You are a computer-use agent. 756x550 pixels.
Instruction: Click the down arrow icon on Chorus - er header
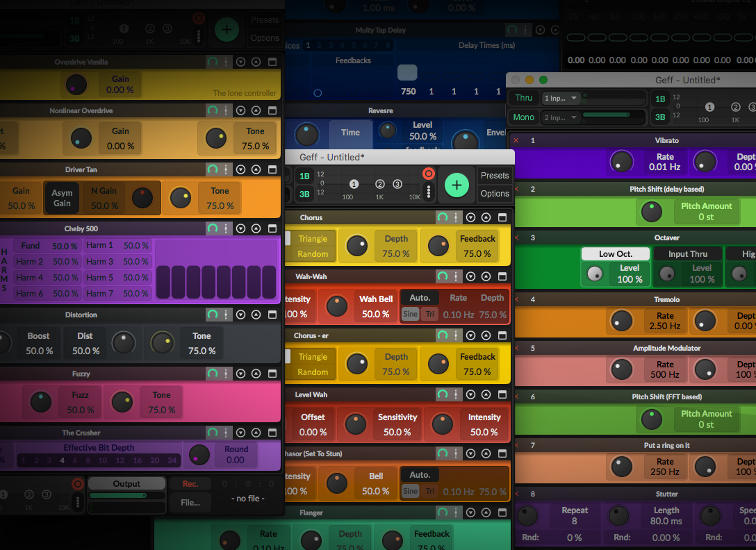pyautogui.click(x=470, y=335)
